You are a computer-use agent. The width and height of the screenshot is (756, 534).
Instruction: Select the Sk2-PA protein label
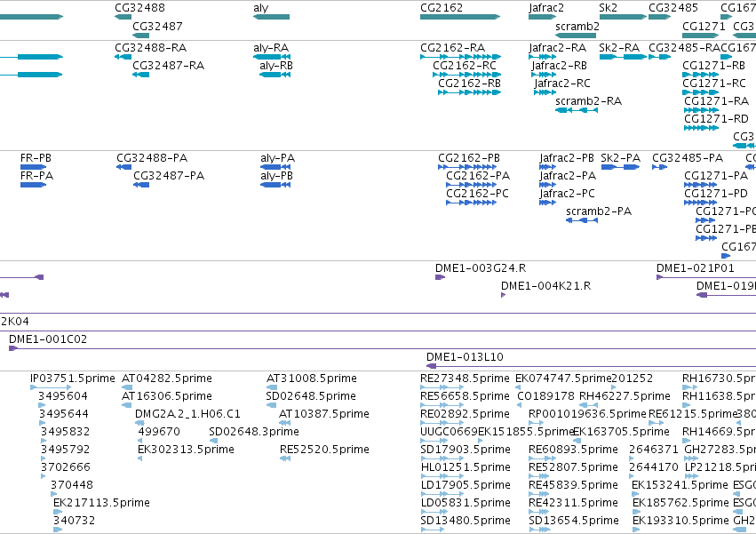620,158
